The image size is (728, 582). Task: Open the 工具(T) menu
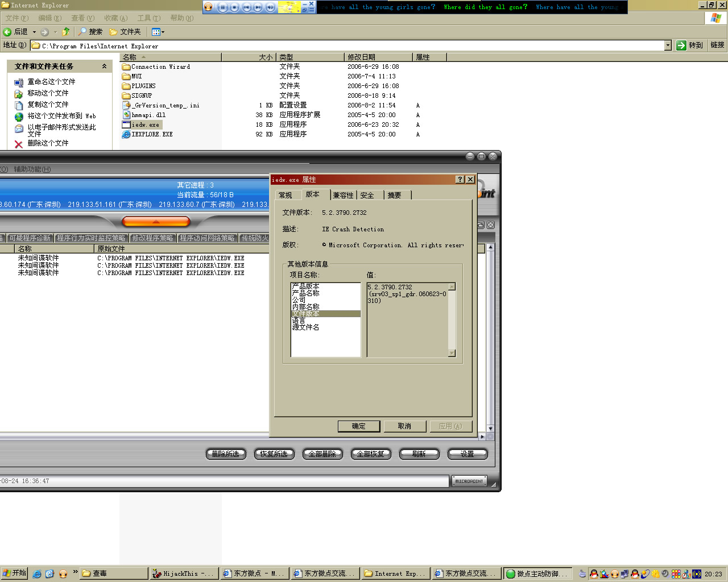(x=148, y=18)
